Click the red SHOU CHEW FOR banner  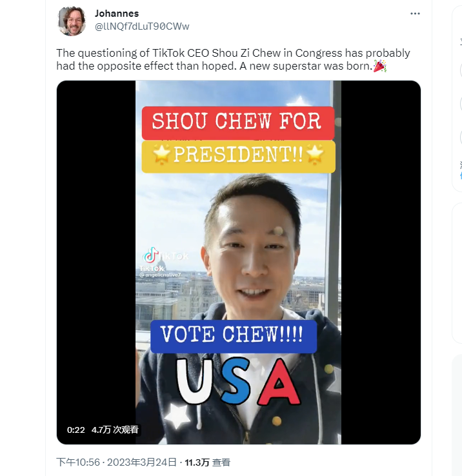pyautogui.click(x=237, y=123)
